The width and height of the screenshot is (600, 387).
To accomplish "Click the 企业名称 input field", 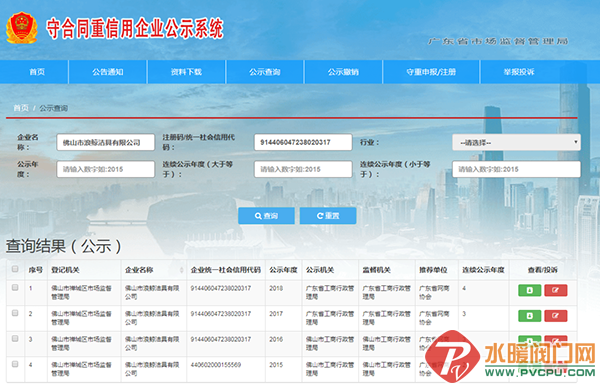I will pyautogui.click(x=106, y=142).
